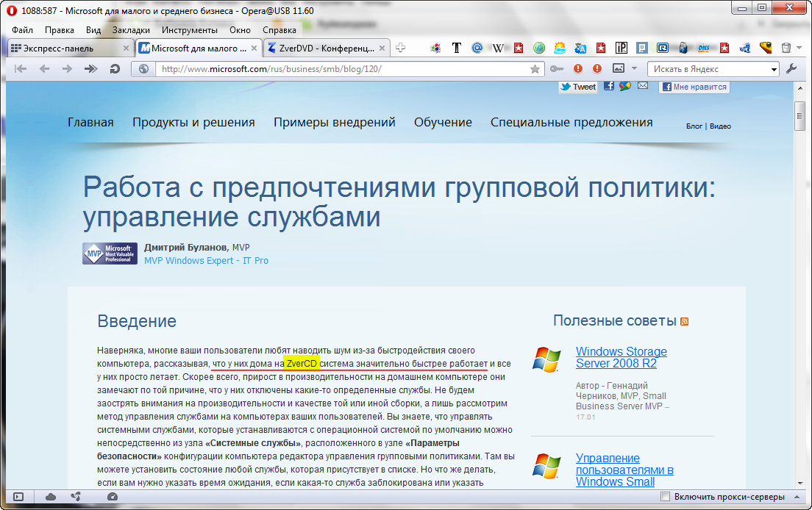Expand dropdown arrow next to image icon
The height and width of the screenshot is (510, 812).
[634, 68]
